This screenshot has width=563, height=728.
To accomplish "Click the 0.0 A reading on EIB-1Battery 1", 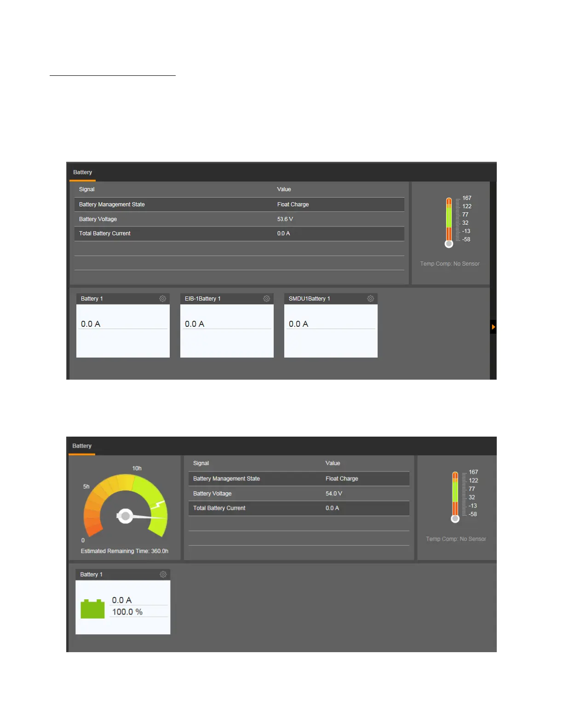I will 195,324.
